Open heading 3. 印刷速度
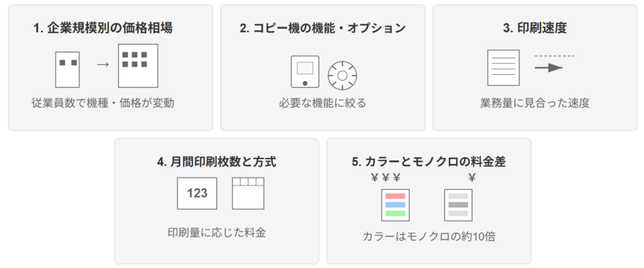The image size is (644, 268). [535, 28]
